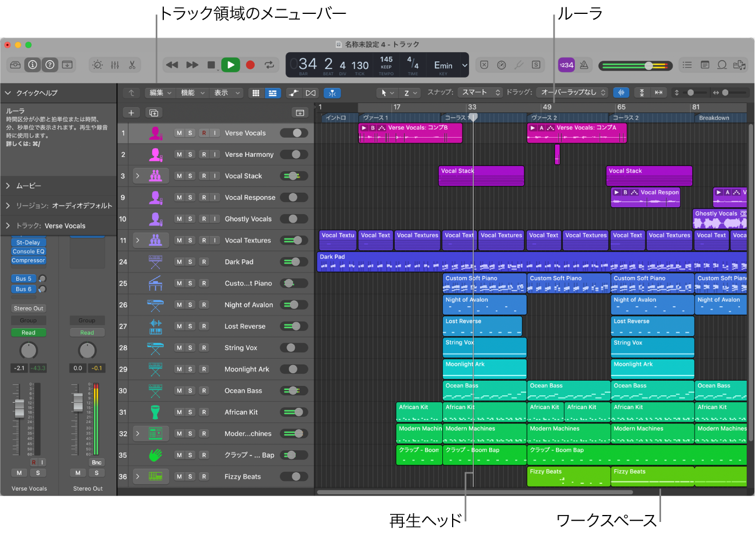
Task: Click the Rewind transport button
Action: pyautogui.click(x=172, y=65)
